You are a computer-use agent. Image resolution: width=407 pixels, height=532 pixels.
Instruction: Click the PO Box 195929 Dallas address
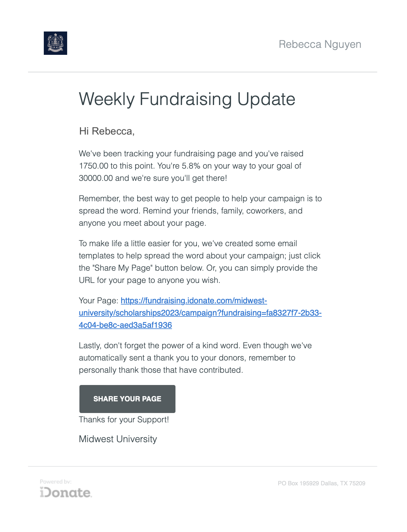click(x=321, y=483)
